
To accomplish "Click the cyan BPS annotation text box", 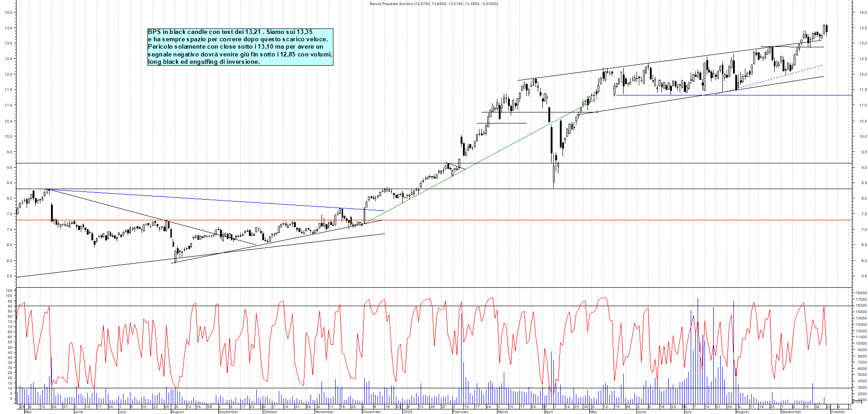I will (x=240, y=47).
